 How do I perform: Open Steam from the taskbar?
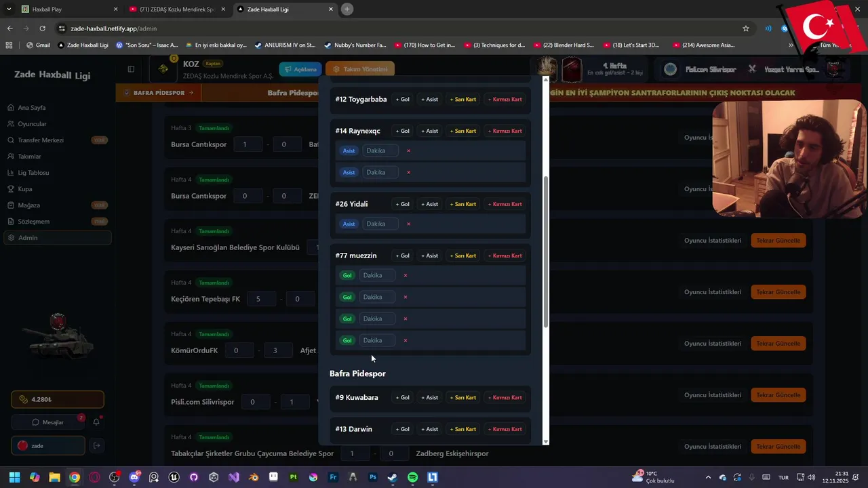[x=393, y=477]
